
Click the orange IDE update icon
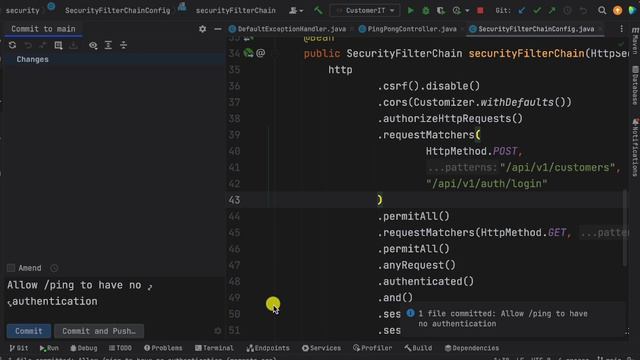(x=618, y=10)
